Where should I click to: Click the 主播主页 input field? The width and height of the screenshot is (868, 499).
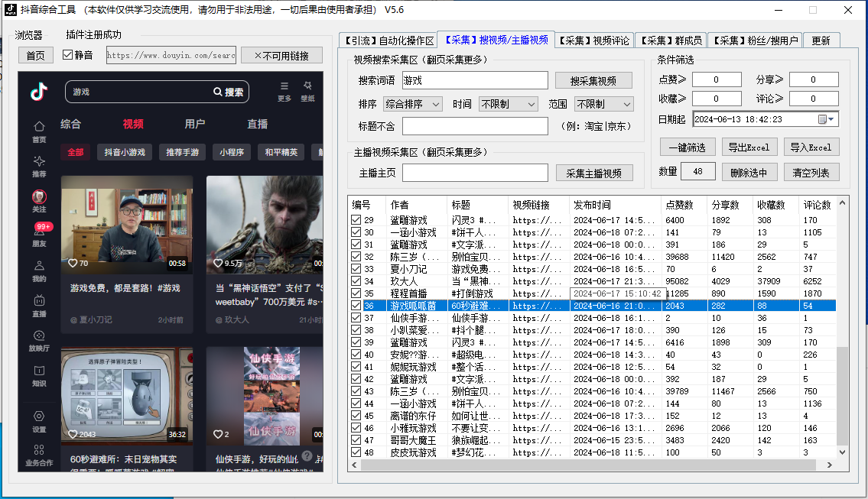point(475,173)
